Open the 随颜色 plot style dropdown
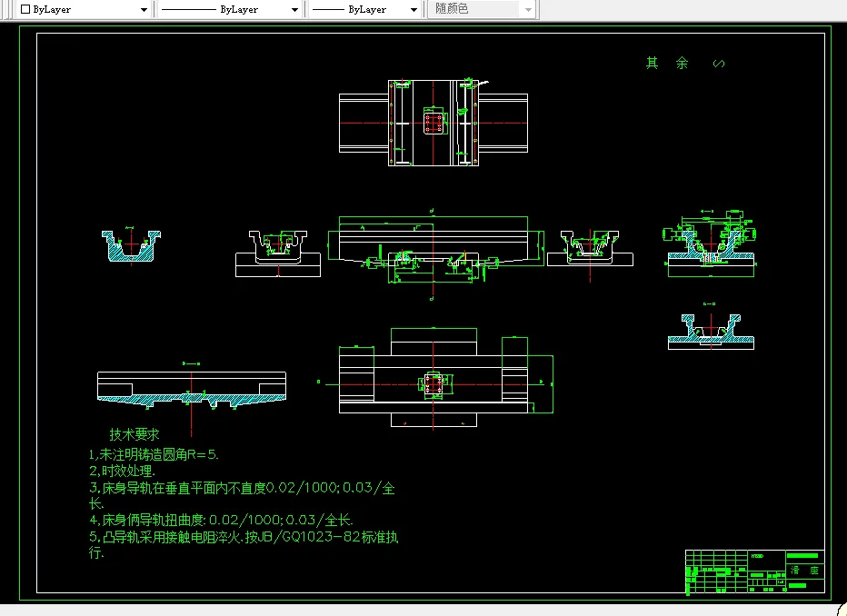Viewport: 847px width, 616px height. pyautogui.click(x=482, y=9)
